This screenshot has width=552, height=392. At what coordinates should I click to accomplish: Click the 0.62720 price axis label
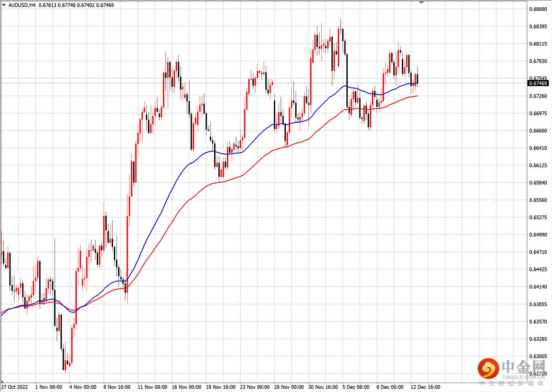[538, 374]
